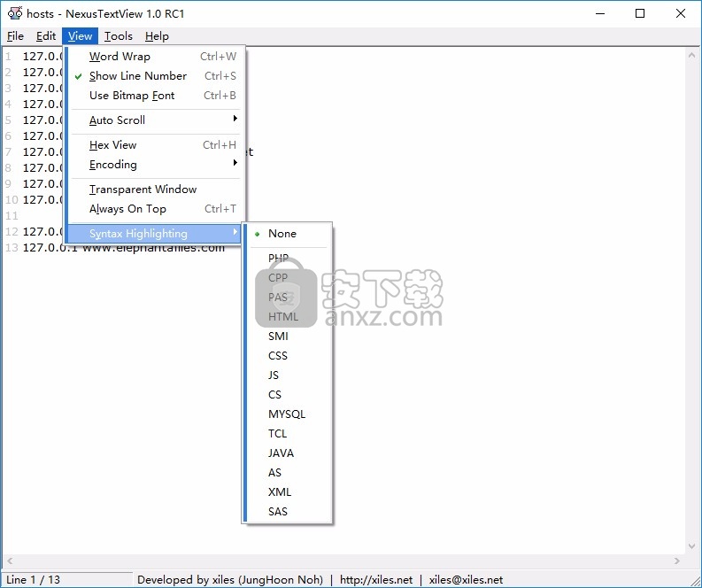Image resolution: width=702 pixels, height=588 pixels.
Task: Choose None syntax highlighting
Action: [289, 234]
